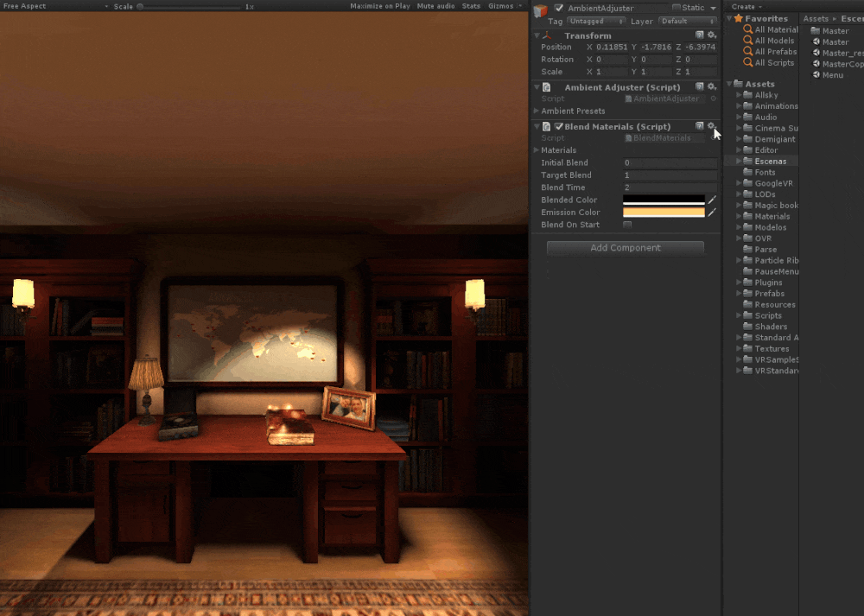
Task: Select the Master folder asset
Action: point(830,31)
